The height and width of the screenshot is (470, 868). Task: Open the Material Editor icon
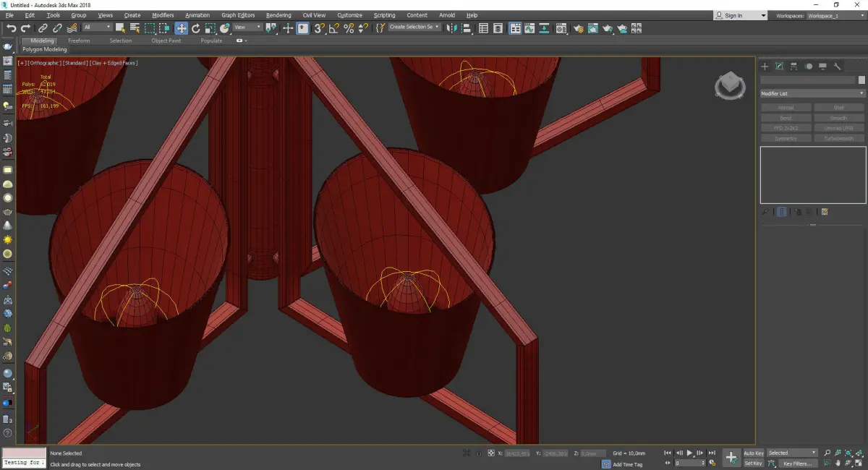562,28
